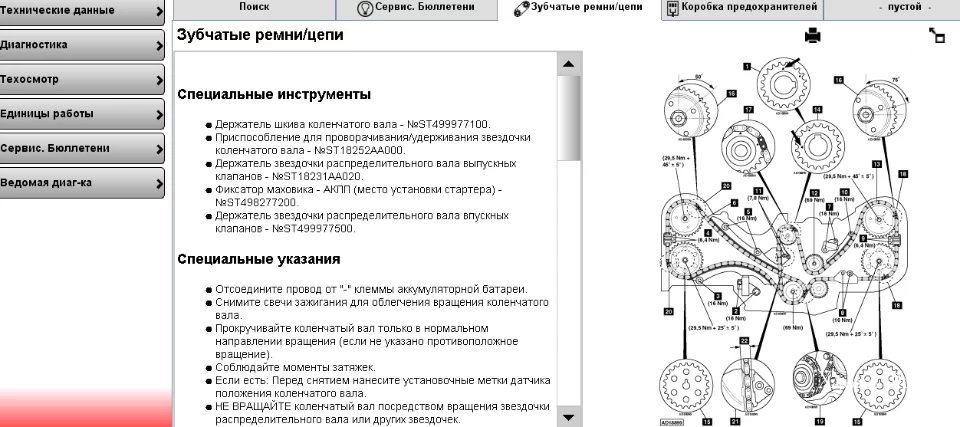Image resolution: width=960 pixels, height=427 pixels.
Task: Open the Коробка предохранителей tab
Action: pos(741,9)
